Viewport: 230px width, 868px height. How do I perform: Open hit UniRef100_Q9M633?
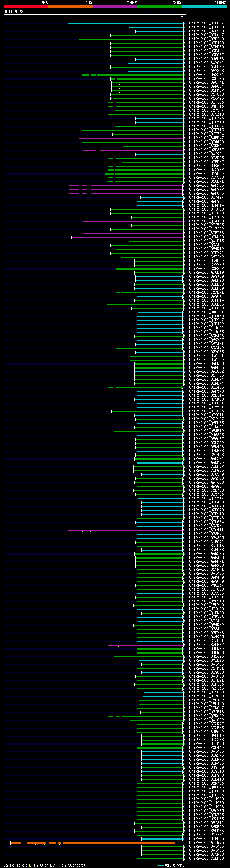point(206,27)
